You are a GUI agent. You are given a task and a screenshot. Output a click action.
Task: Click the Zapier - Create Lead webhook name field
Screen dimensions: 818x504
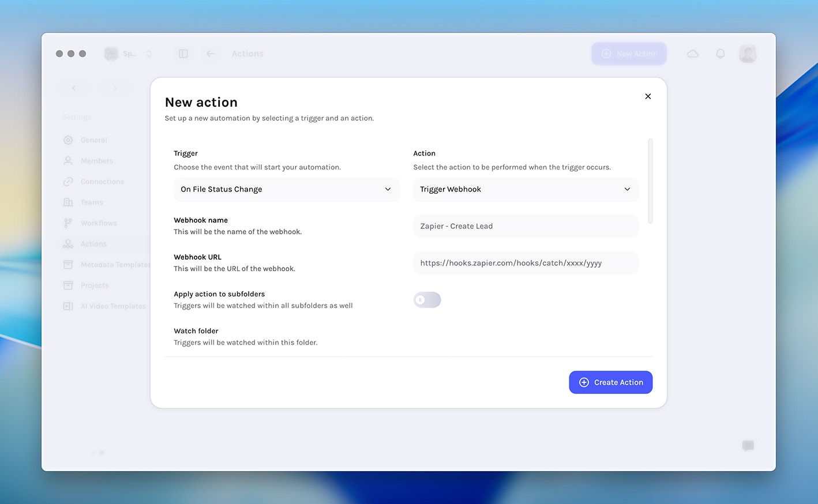point(526,225)
